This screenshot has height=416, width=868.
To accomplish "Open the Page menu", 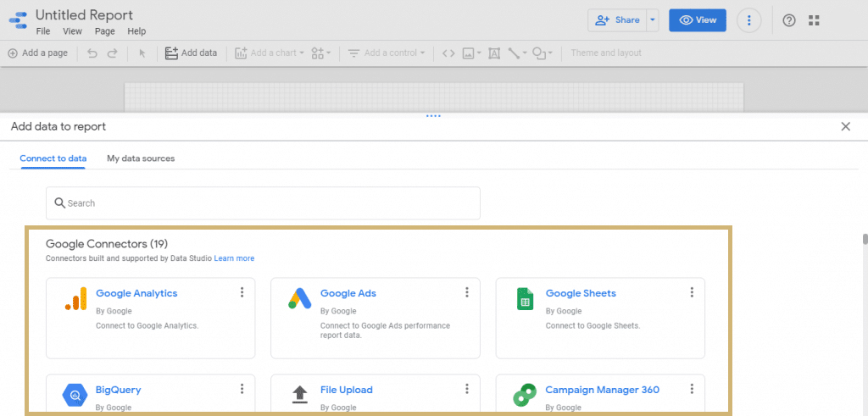I will (x=104, y=31).
